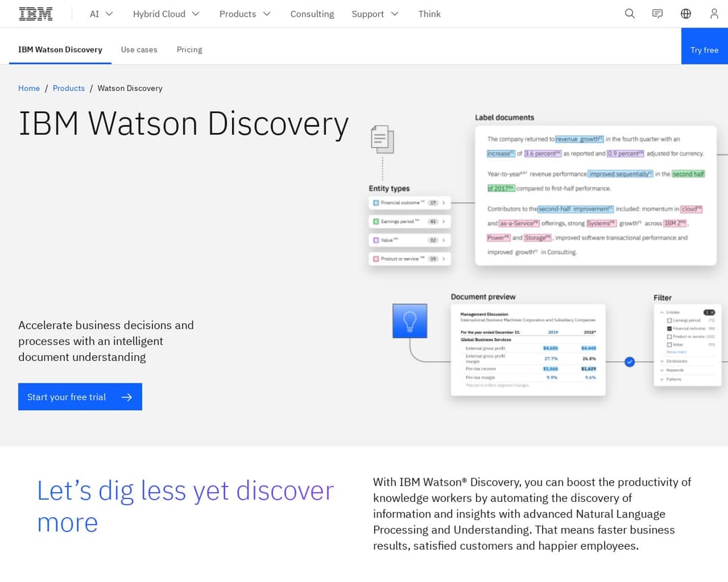Expand the Support menu
The image size is (728, 582).
375,14
